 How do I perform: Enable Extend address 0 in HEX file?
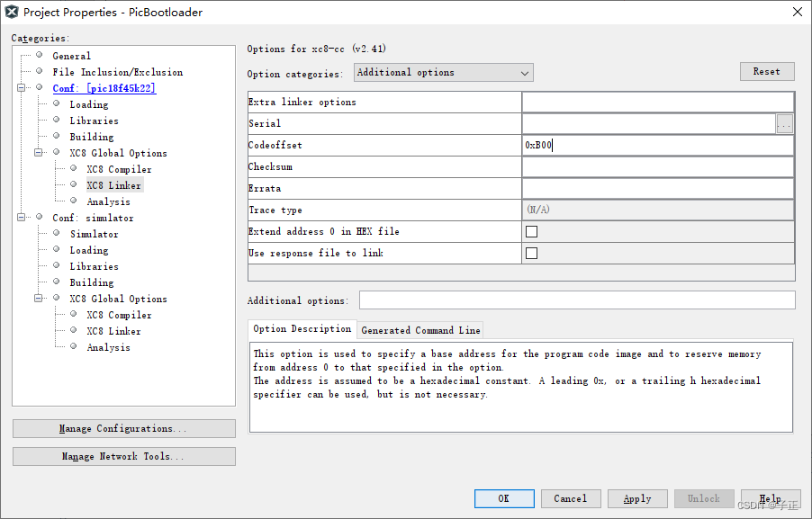(x=531, y=231)
